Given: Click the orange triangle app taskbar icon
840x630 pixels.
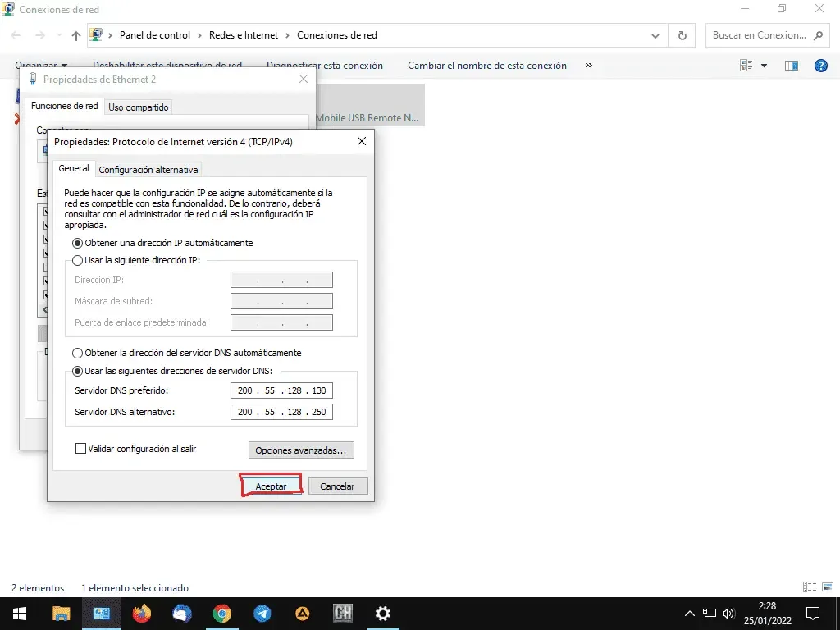Looking at the screenshot, I should 302,614.
